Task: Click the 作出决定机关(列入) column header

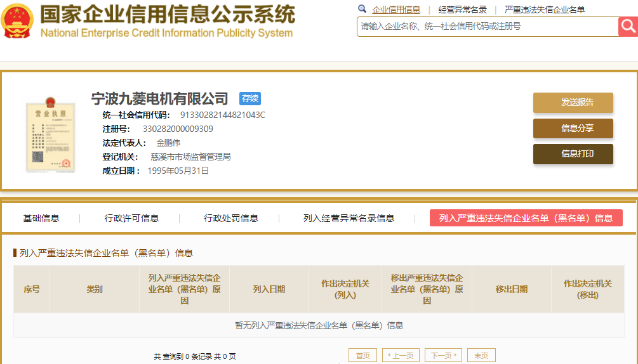Action: [345, 289]
